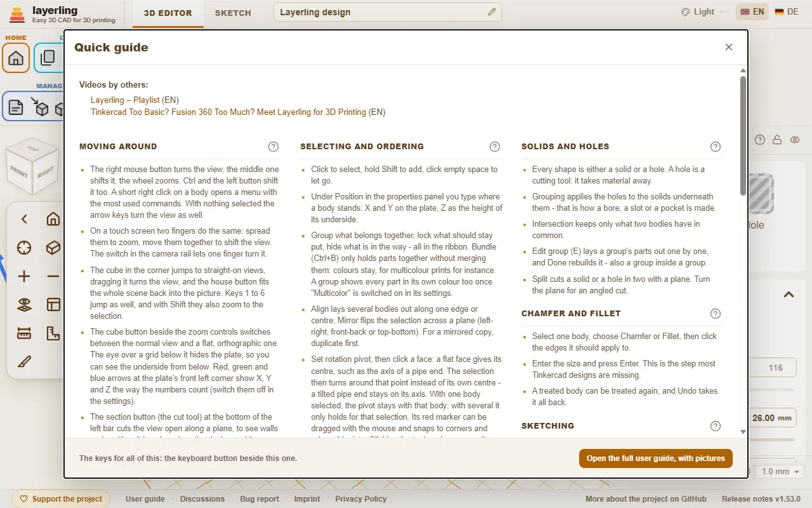Open the Light theme dropdown
812x508 pixels.
[702, 12]
